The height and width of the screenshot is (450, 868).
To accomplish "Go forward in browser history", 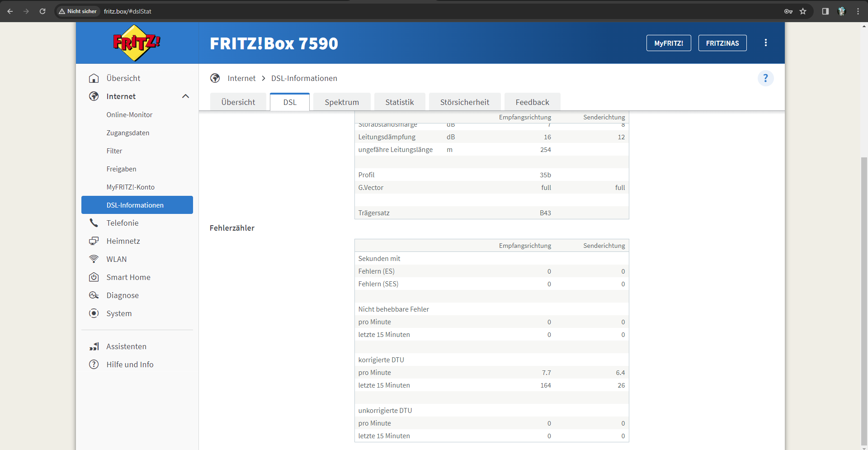I will point(26,11).
